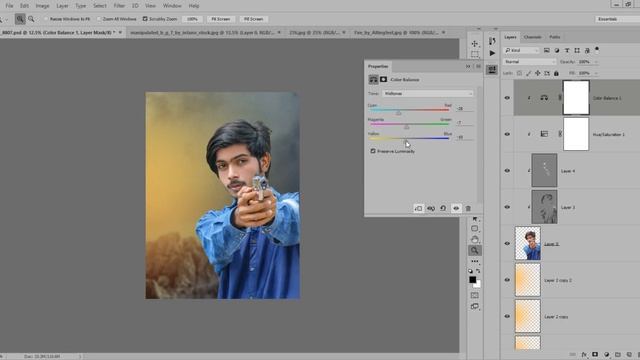The image size is (640, 360).
Task: Toggle visibility of Layer 2 copy
Action: point(507,316)
